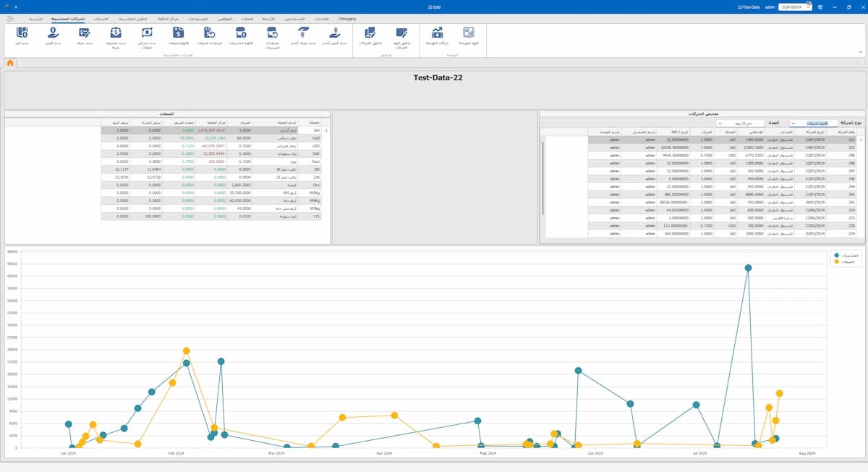Collapse the ribbon using the chevron arrow
The height and width of the screenshot is (472, 868).
(x=860, y=53)
